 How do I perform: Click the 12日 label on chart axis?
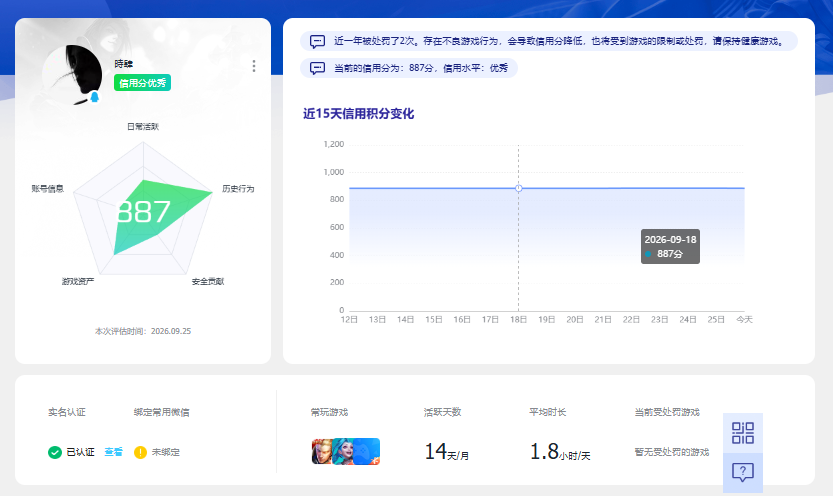click(349, 319)
